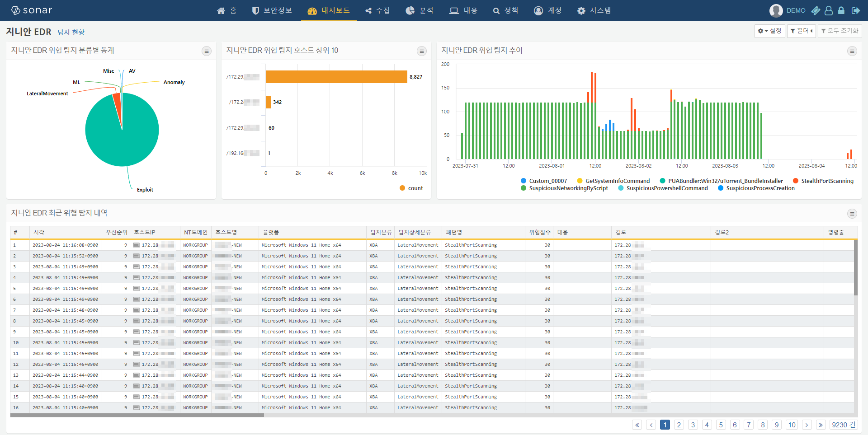This screenshot has height=435, width=868.
Task: Click the 모두 초기화 reset all button
Action: 840,31
